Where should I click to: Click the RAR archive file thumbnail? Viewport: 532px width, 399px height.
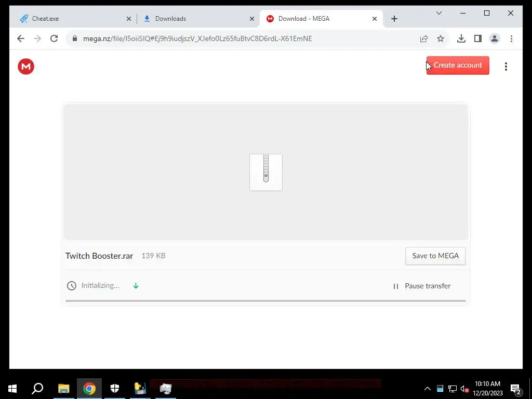coord(265,172)
